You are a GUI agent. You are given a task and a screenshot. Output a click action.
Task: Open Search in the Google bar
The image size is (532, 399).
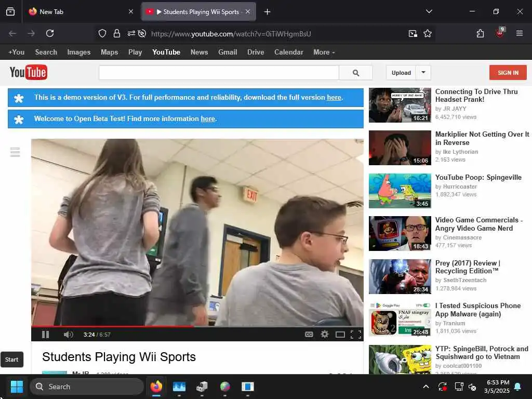(x=46, y=52)
